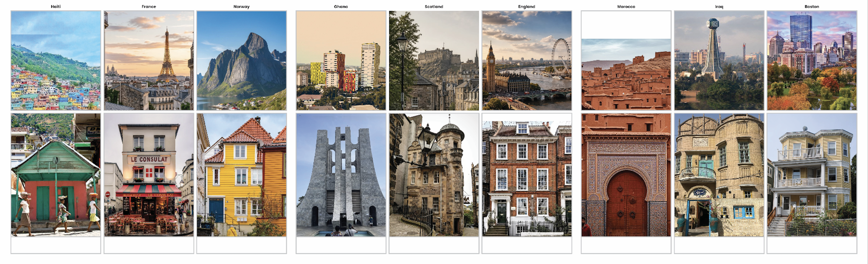Select the gray stone monument under Ghana
This screenshot has height=264, width=868.
(x=341, y=175)
